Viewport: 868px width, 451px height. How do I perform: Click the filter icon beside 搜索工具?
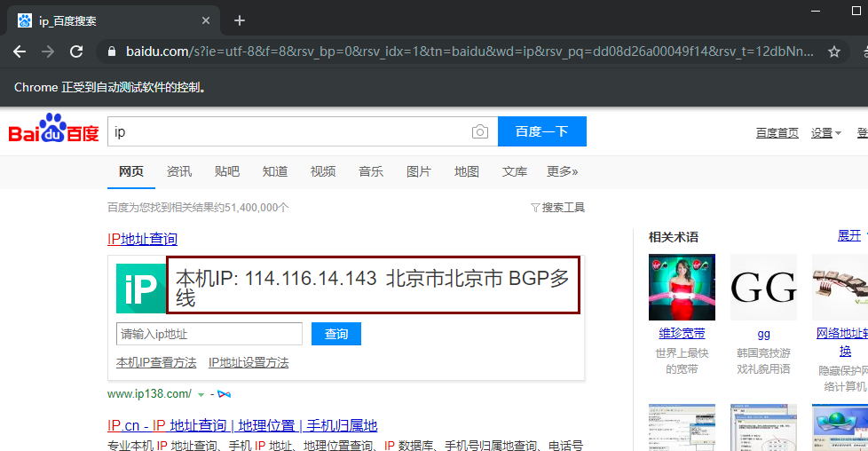535,208
